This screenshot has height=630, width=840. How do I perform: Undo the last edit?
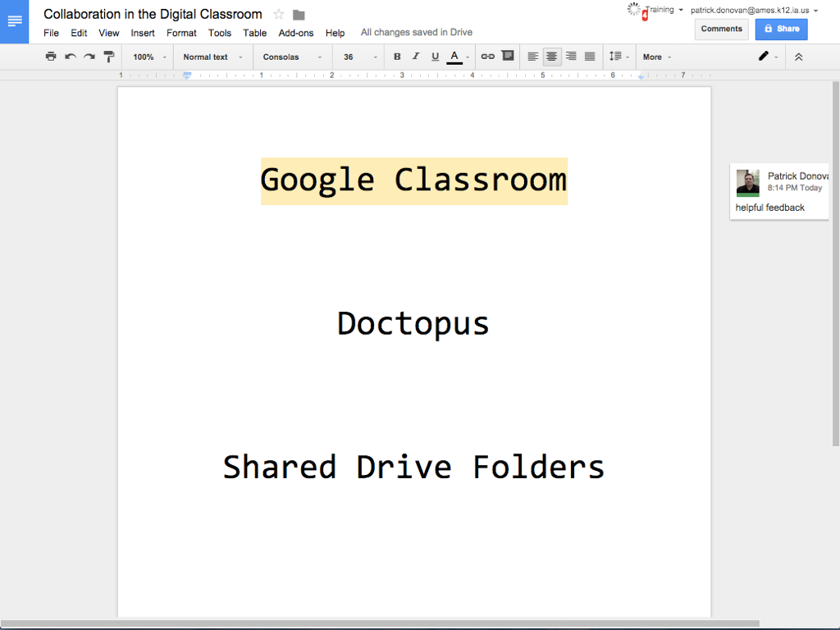[71, 57]
